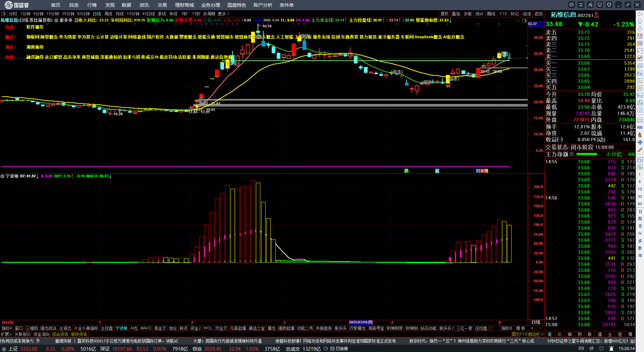Click the magenta line at chart bottom
644x352 pixels.
256,166
